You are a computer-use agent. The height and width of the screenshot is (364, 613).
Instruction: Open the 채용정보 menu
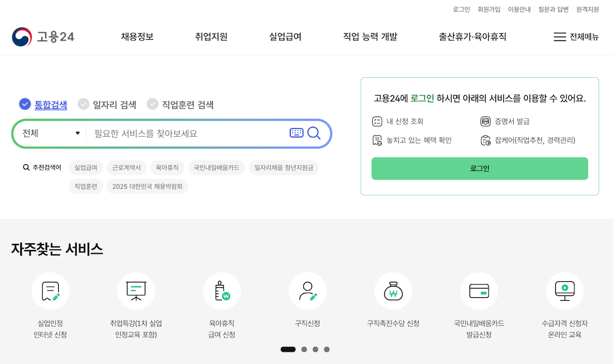point(137,37)
